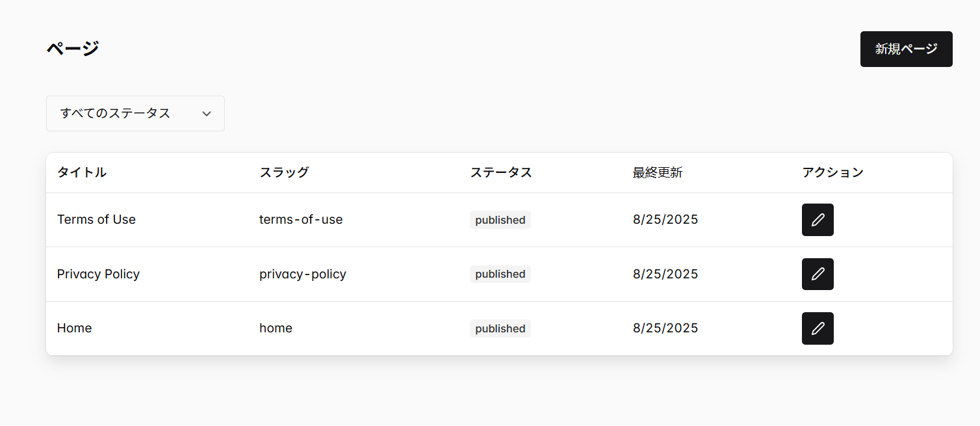980x426 pixels.
Task: Click the タイトル column header
Action: point(81,172)
